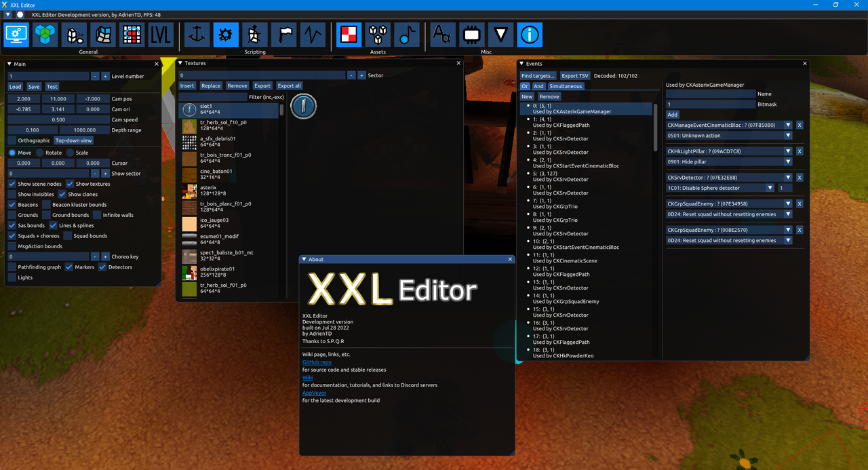Toggle the blue info About icon

click(530, 35)
